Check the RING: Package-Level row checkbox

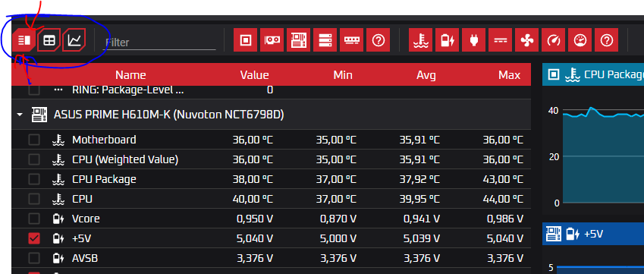point(34,90)
